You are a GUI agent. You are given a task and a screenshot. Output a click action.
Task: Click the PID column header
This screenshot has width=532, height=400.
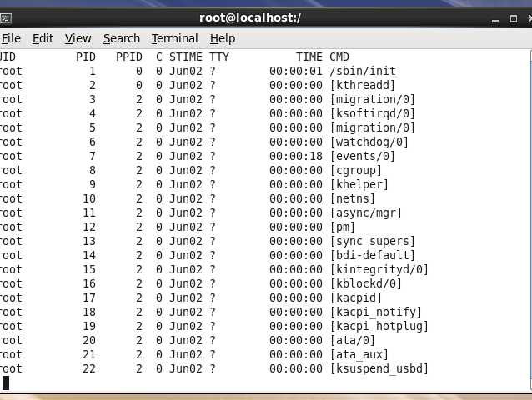(86, 57)
